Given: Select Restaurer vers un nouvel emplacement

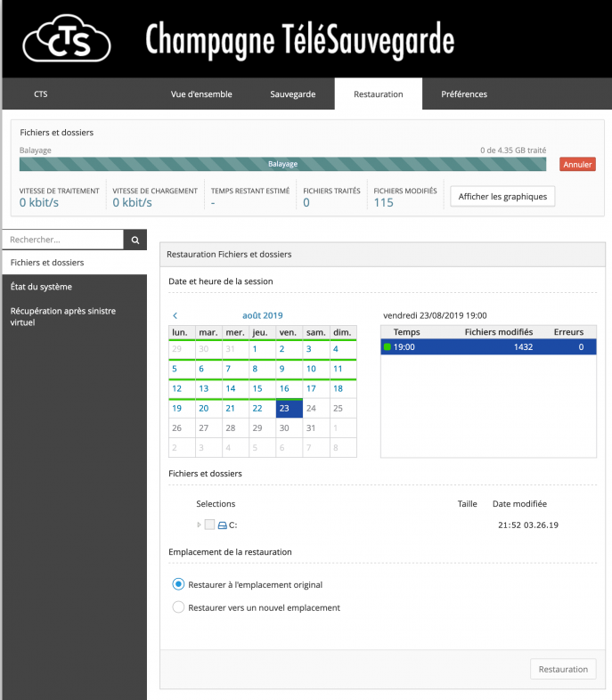Looking at the screenshot, I should pyautogui.click(x=178, y=607).
